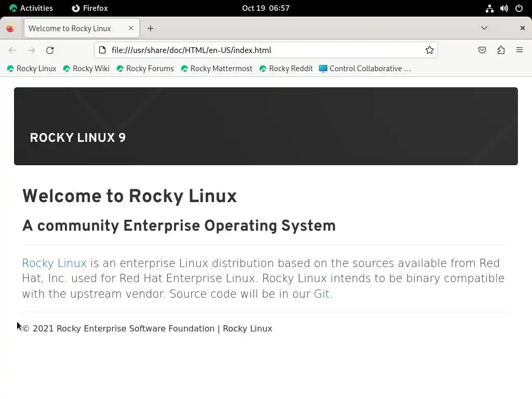
Task: Open the Firefox app menu in top bar
Action: click(90, 8)
